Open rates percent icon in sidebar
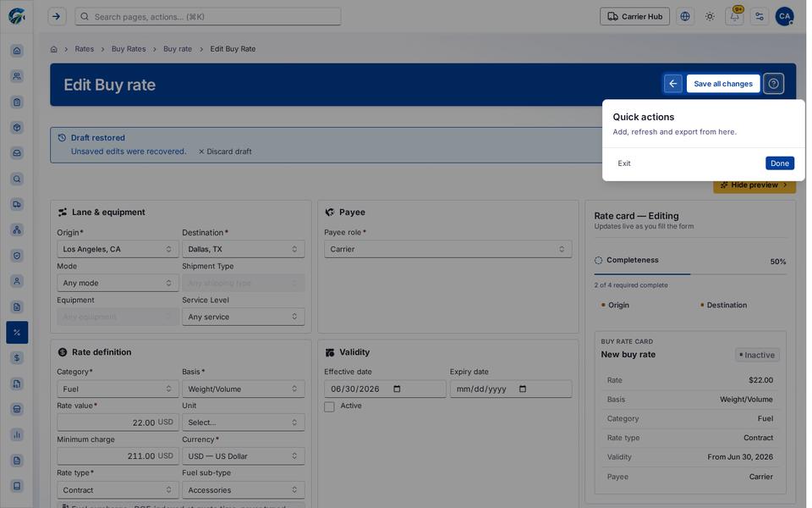812x508 pixels. [x=17, y=332]
